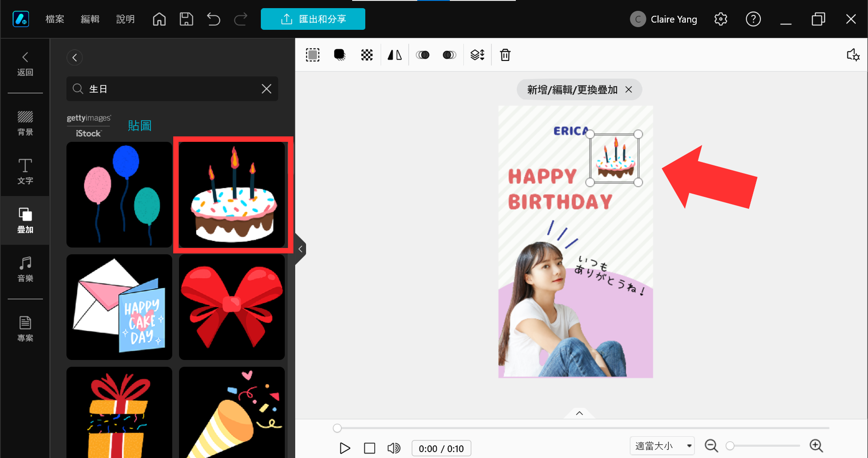Click the checkerboard transparency toolbar icon

click(367, 55)
